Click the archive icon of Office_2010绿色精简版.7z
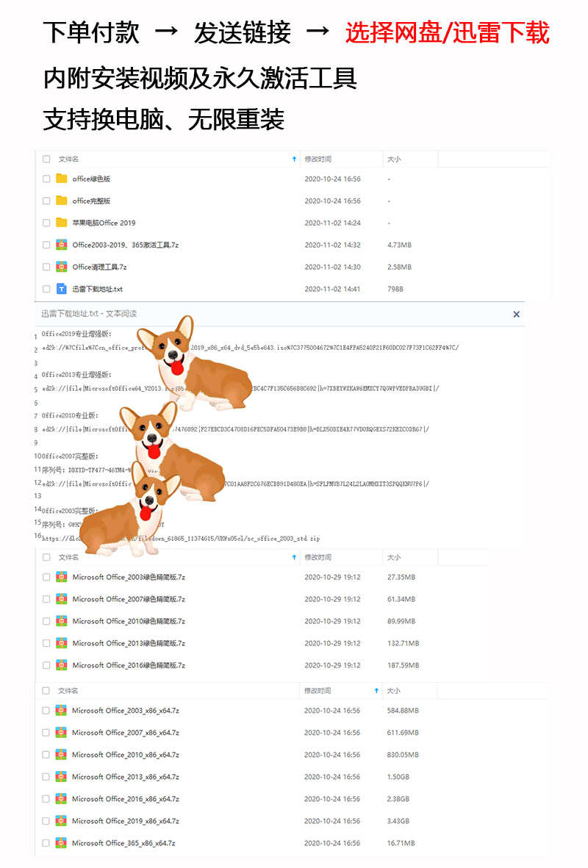Viewport: 588px width, 868px height. [x=62, y=621]
